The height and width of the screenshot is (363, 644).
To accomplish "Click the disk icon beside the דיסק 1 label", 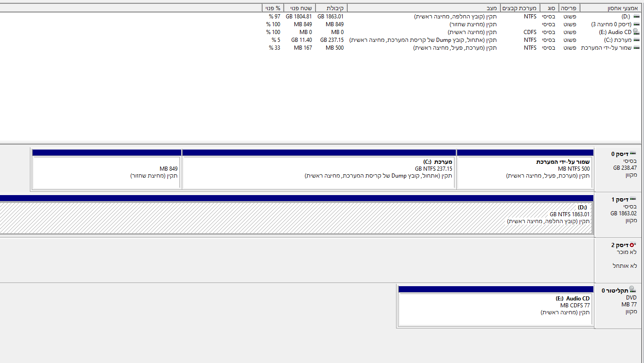I will click(633, 199).
